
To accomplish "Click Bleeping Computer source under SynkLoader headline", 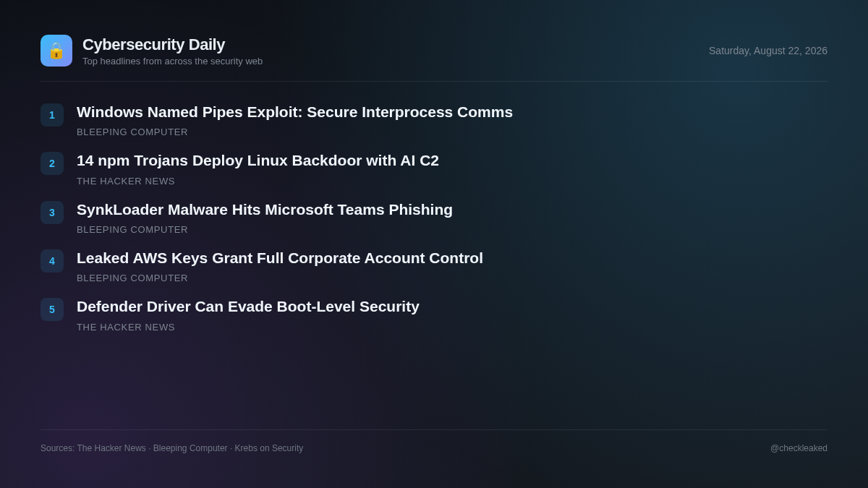I will (132, 230).
